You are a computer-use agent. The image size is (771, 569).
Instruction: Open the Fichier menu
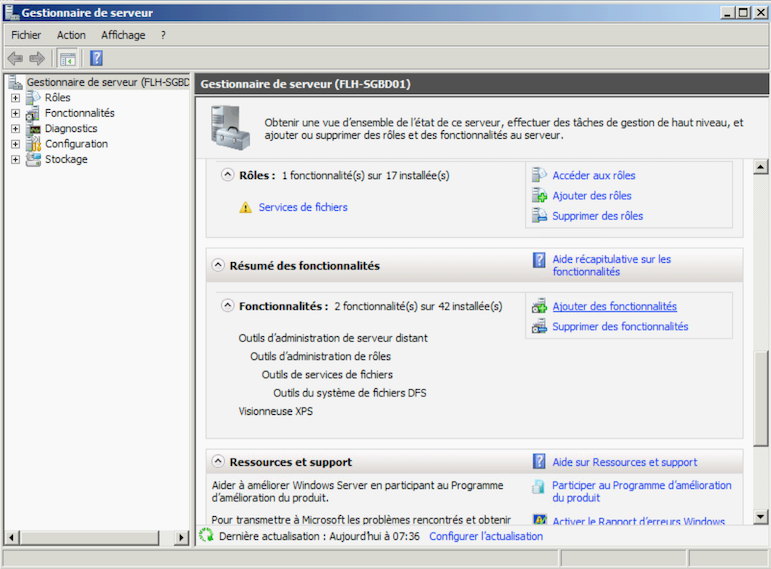tap(26, 35)
